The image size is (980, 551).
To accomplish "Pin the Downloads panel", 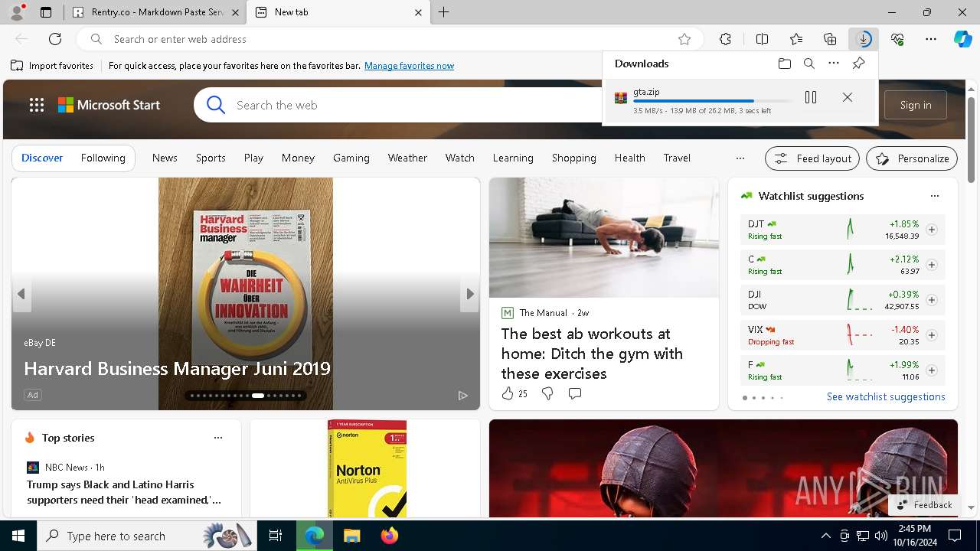I will 858,64.
